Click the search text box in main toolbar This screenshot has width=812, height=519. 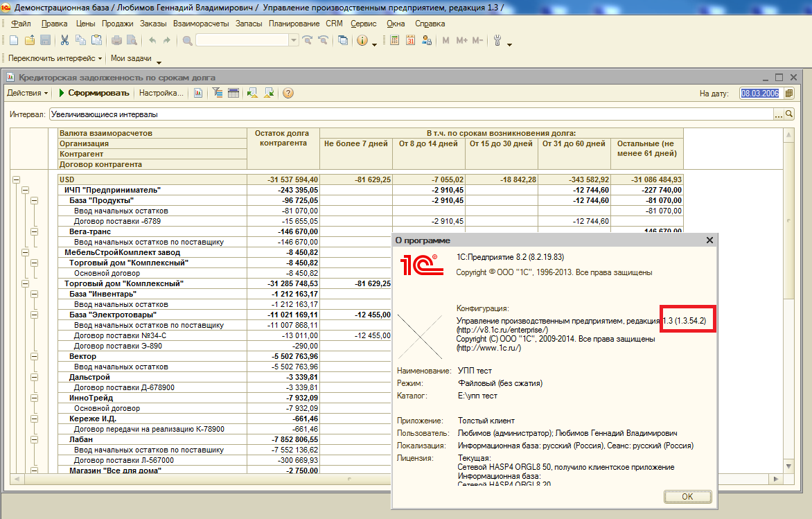242,40
